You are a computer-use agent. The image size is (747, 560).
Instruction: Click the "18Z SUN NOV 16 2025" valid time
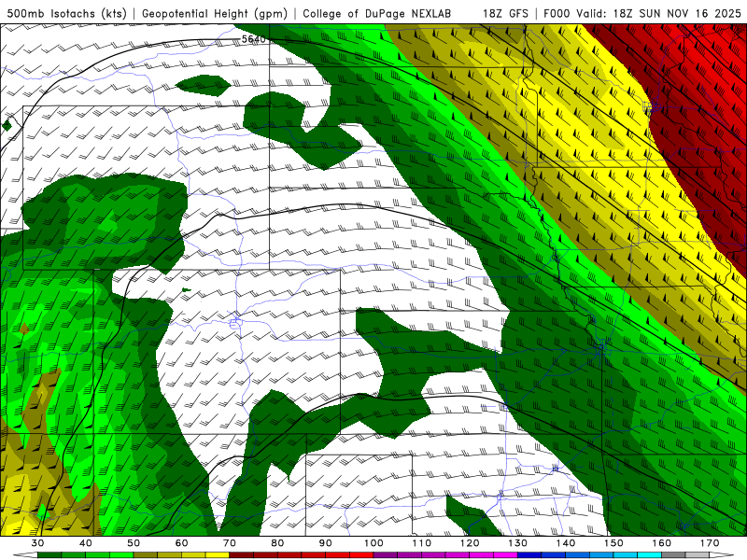(x=677, y=13)
